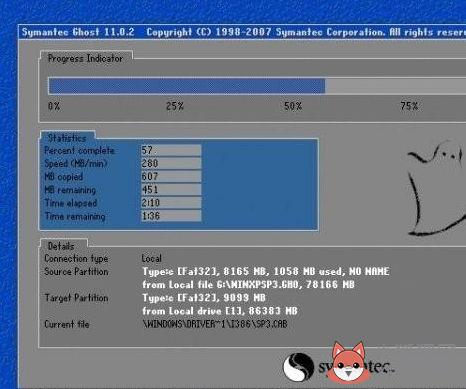This screenshot has height=389, width=466.
Task: Select the Progress Indicator tab label
Action: click(x=85, y=58)
